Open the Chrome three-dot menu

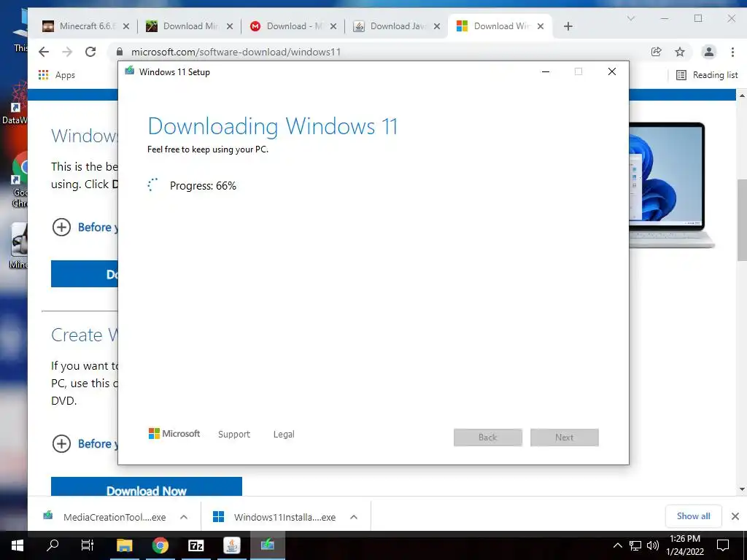732,52
